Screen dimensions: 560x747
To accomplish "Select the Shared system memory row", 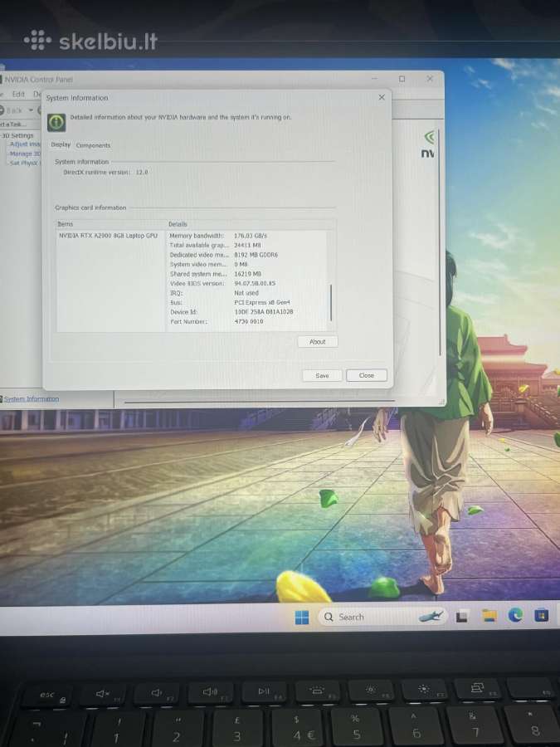I will pyautogui.click(x=247, y=274).
